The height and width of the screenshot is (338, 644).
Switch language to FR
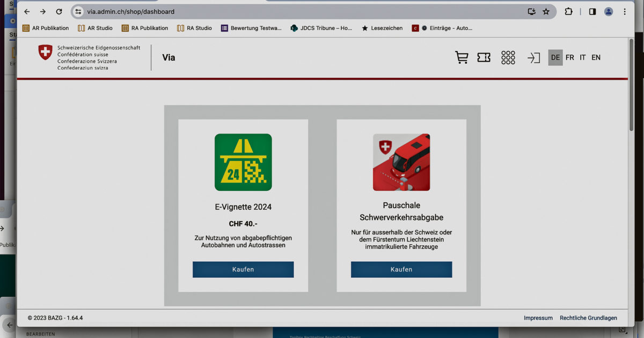pos(570,57)
